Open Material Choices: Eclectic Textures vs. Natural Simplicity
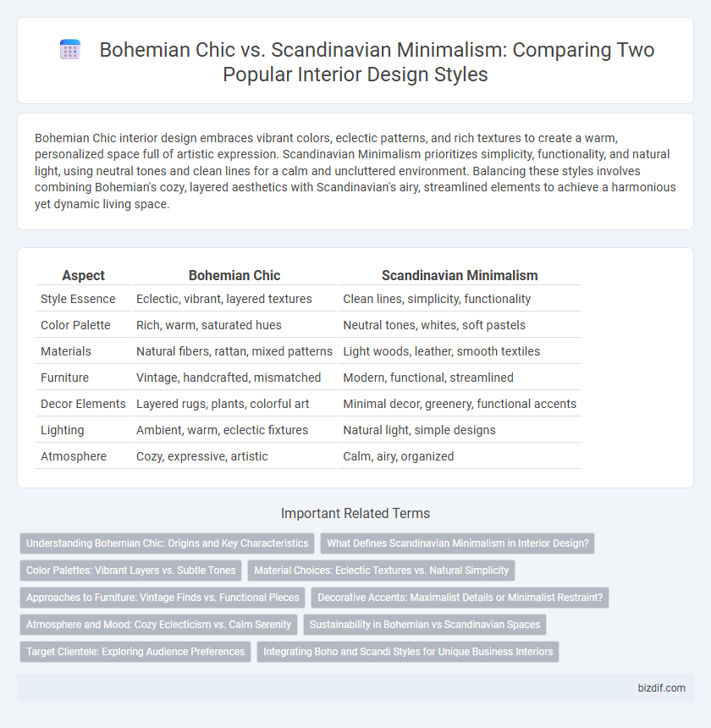Viewport: 711px width, 728px height. click(x=381, y=571)
